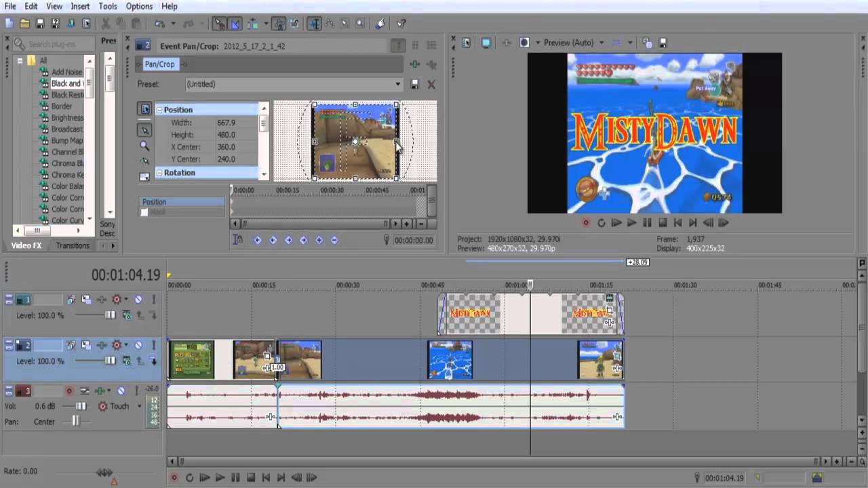Expand the Rotation properties group
868x488 pixels.
[159, 173]
